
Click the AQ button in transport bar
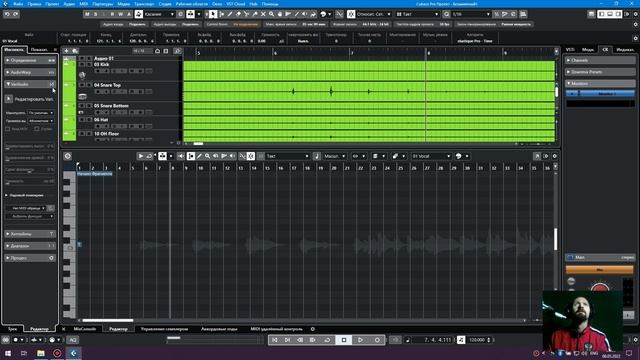pos(72,340)
